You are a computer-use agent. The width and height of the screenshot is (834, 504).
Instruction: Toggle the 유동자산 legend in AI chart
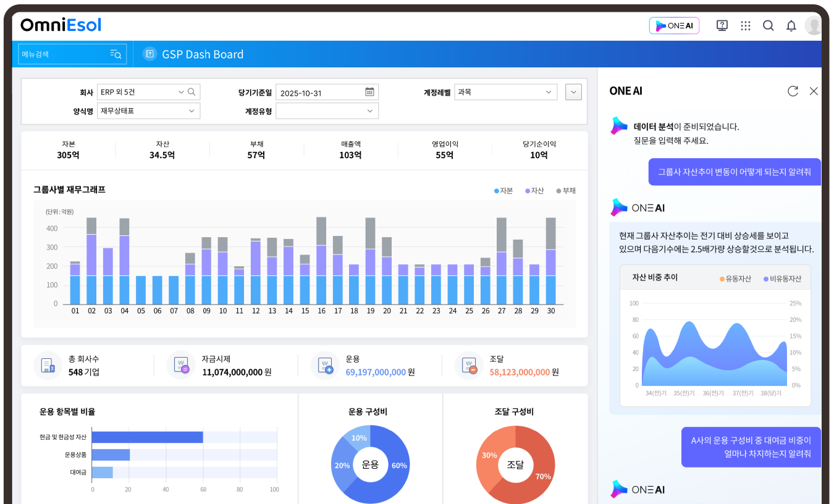(735, 279)
